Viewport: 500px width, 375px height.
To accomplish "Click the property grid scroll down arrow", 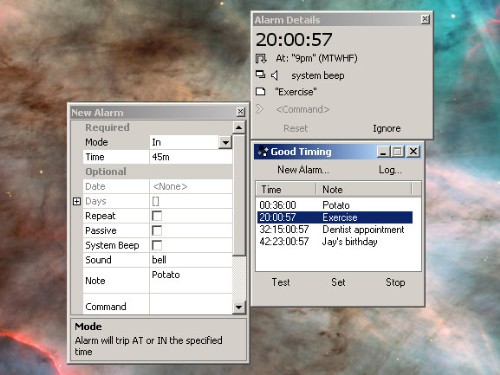I will click(239, 307).
